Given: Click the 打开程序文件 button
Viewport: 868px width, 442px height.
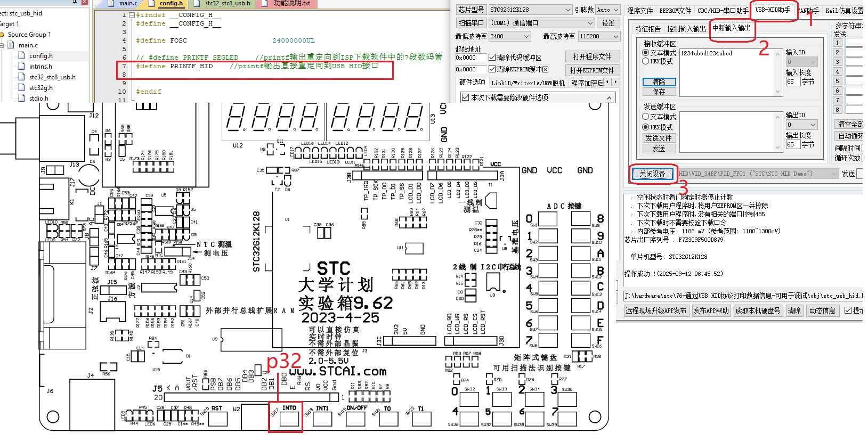Looking at the screenshot, I should tap(592, 57).
